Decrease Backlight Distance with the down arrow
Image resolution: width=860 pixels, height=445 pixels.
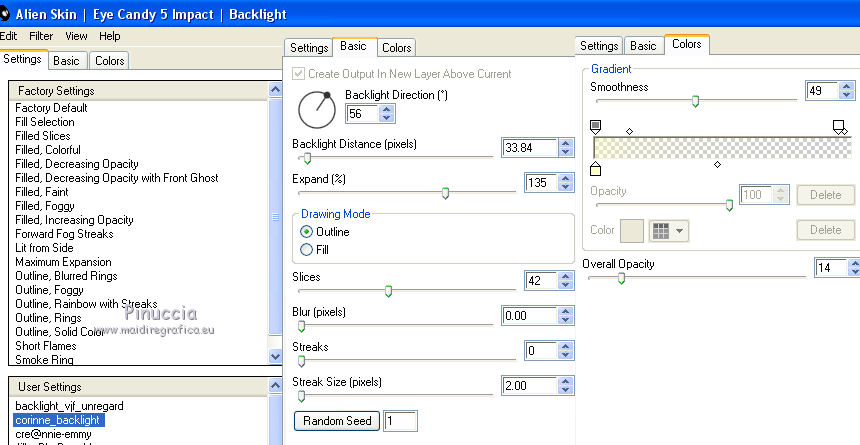coord(565,153)
